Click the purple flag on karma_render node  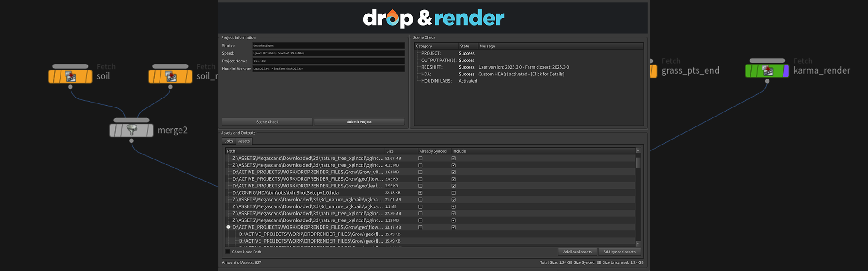pos(786,71)
